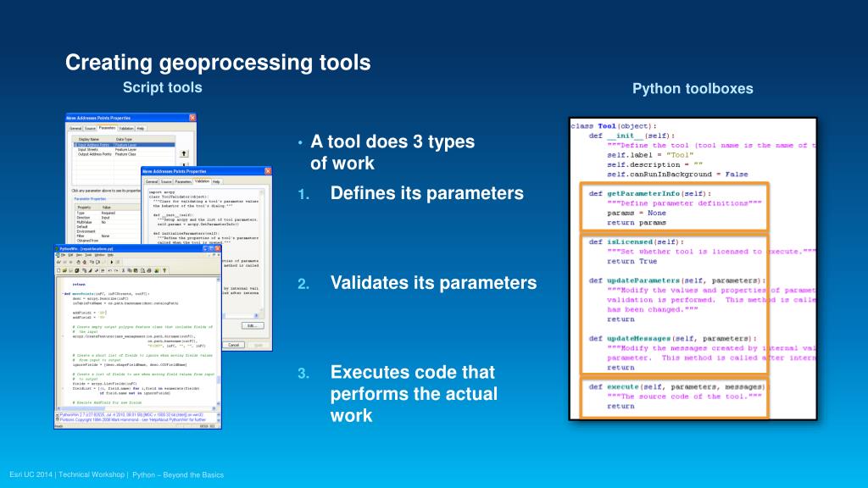Select Help tab in front Validation dialog
Viewport: 868px width, 488px height.
click(216, 181)
